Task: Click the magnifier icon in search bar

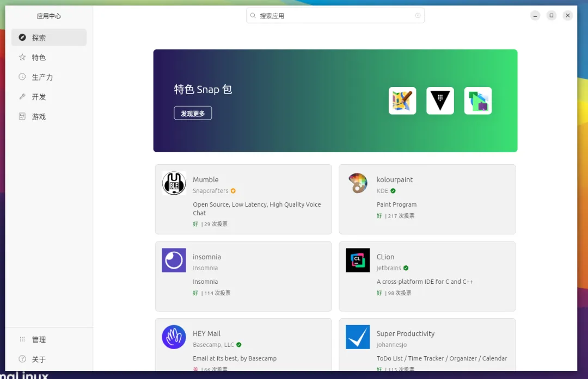Action: tap(253, 16)
